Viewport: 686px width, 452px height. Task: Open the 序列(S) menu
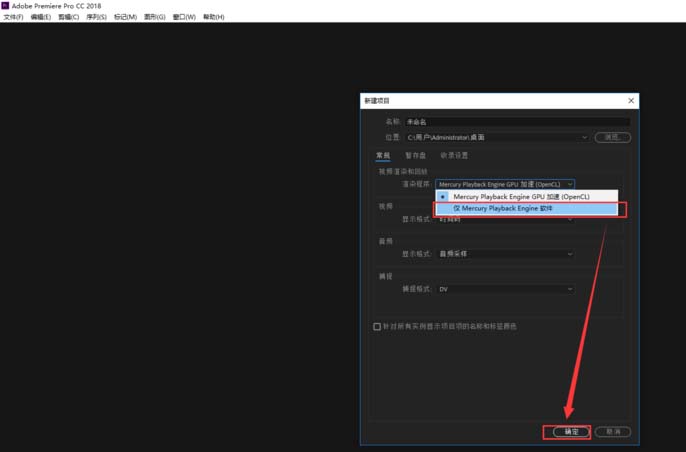[97, 17]
